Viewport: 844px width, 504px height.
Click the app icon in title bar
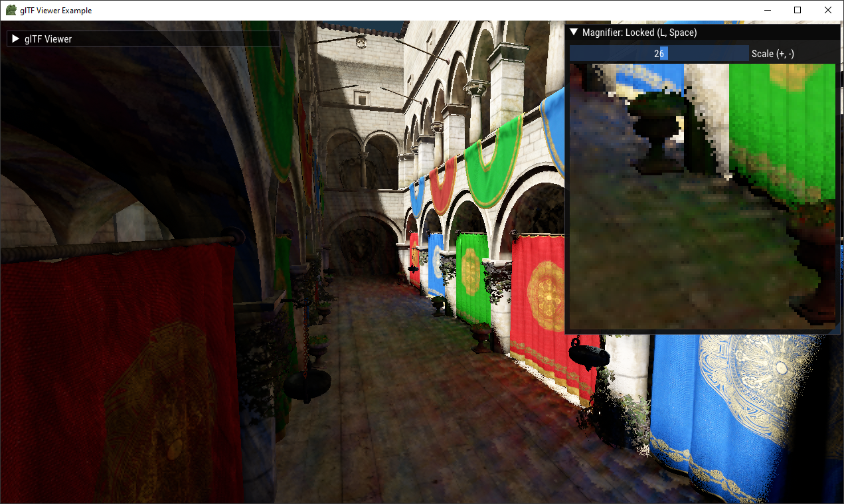coord(11,10)
